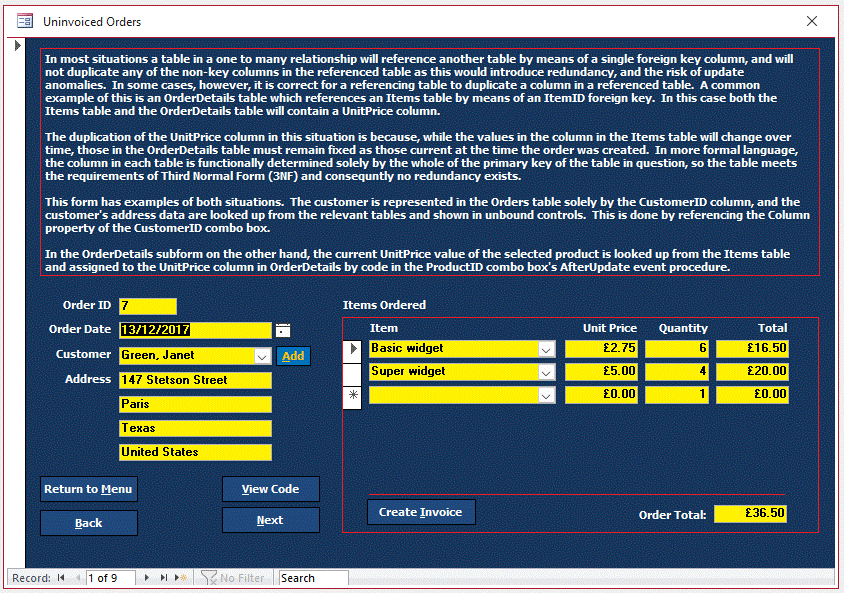The height and width of the screenshot is (593, 844).
Task: Go to previous record in navigation bar
Action: coord(78,577)
